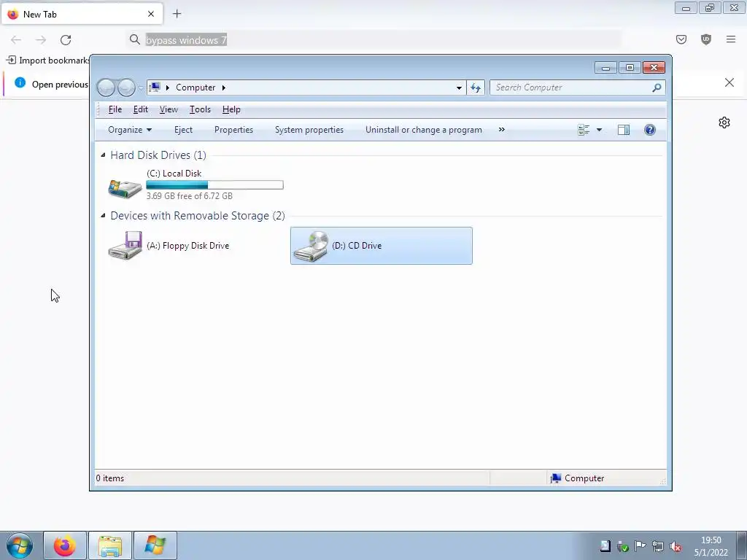Click the Windows flag taskbar button

coord(155,545)
